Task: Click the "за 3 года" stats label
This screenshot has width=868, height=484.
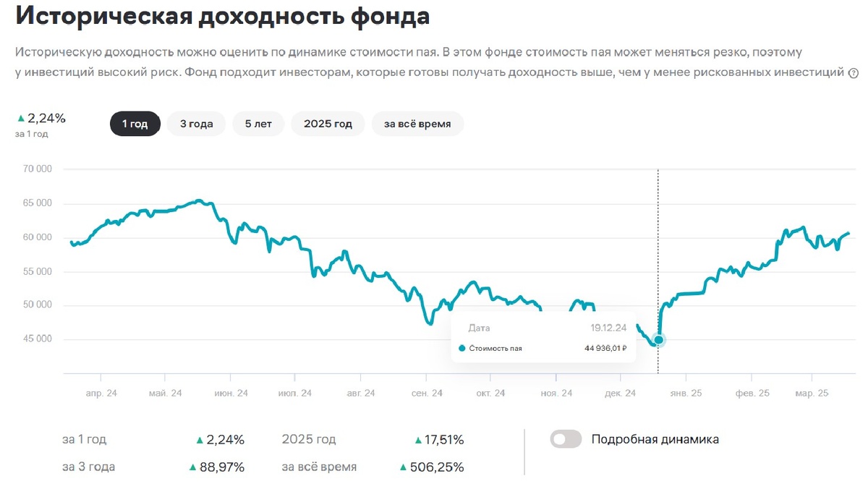Action: click(89, 466)
